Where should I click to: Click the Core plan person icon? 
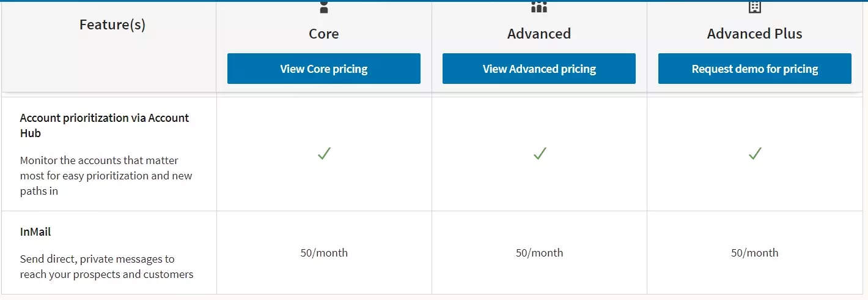[x=324, y=7]
